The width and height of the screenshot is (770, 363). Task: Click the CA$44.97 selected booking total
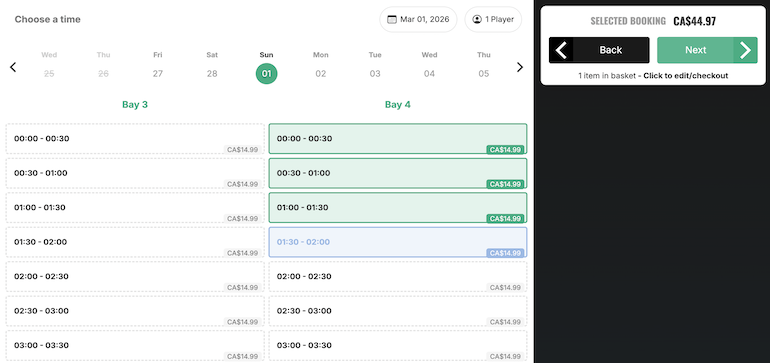[694, 21]
